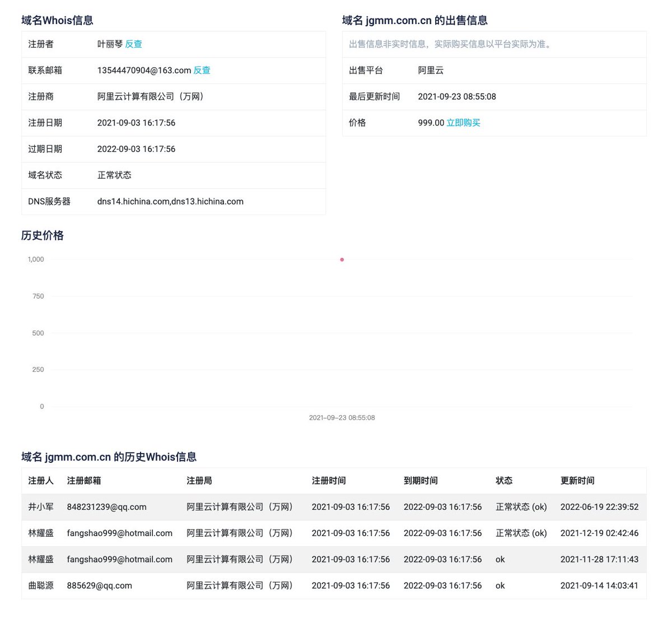This screenshot has height=619, width=672.
Task: Click the DNS服务器 field label
Action: pyautogui.click(x=49, y=202)
